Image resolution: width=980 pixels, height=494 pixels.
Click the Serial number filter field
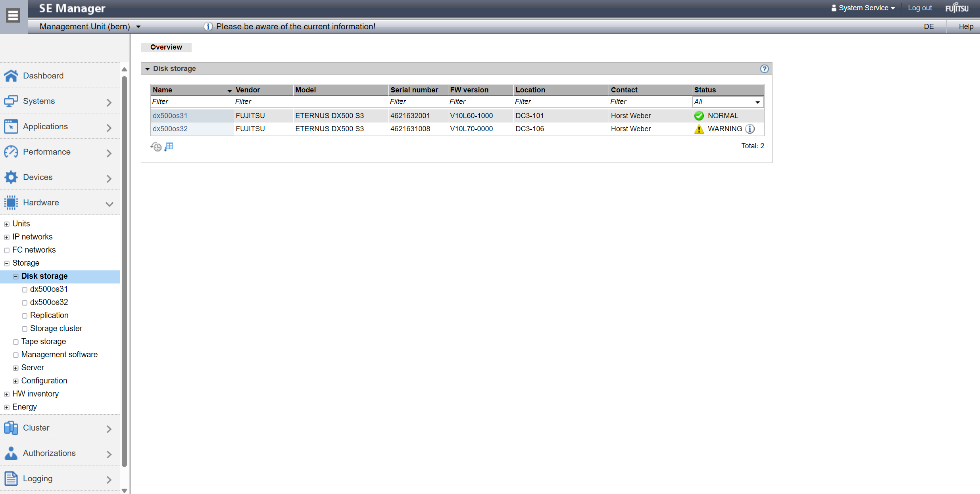pyautogui.click(x=418, y=101)
